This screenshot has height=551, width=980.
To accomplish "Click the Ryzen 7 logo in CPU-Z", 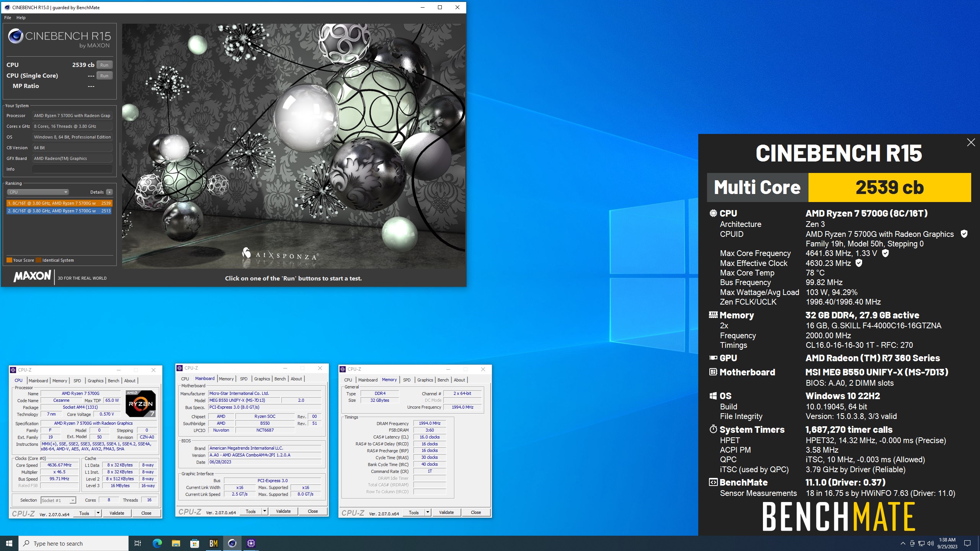I will tap(140, 404).
